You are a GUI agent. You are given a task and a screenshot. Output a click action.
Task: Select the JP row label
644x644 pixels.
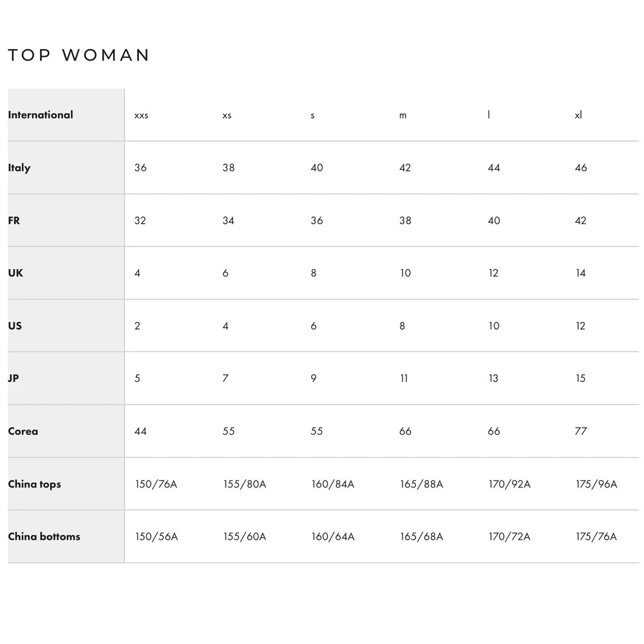(13, 378)
